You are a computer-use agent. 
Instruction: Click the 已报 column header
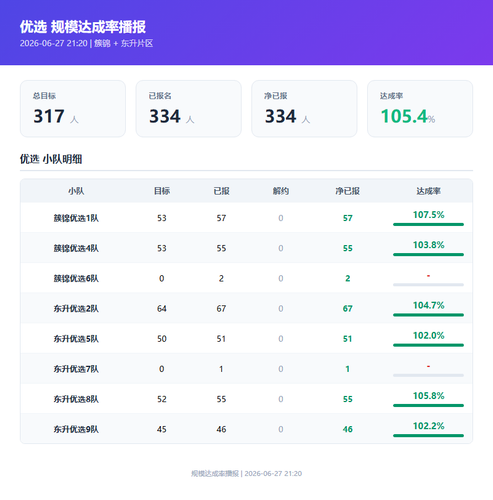point(221,191)
